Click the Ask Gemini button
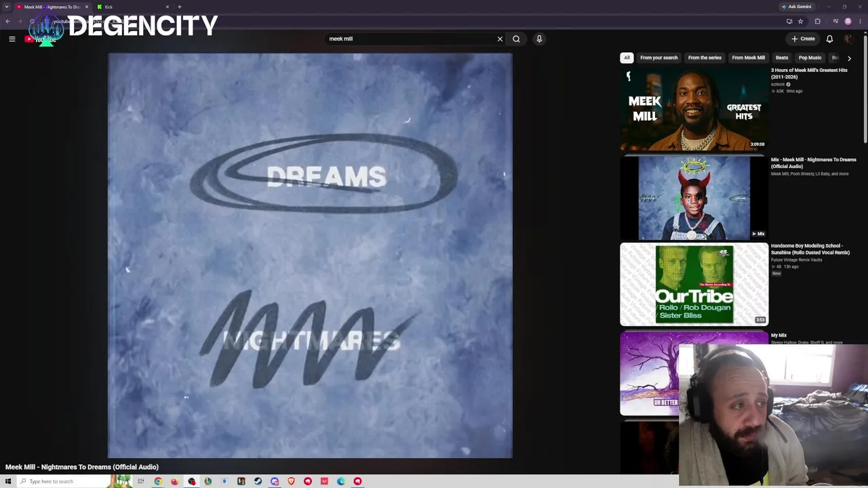The image size is (868, 488). 796,7
